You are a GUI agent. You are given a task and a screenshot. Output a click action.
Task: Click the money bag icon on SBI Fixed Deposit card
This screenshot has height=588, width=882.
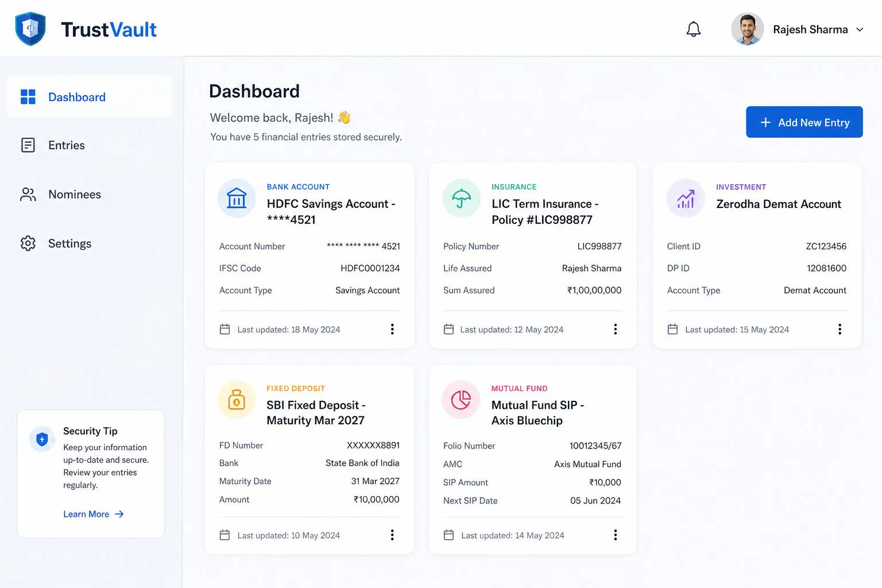pyautogui.click(x=237, y=400)
